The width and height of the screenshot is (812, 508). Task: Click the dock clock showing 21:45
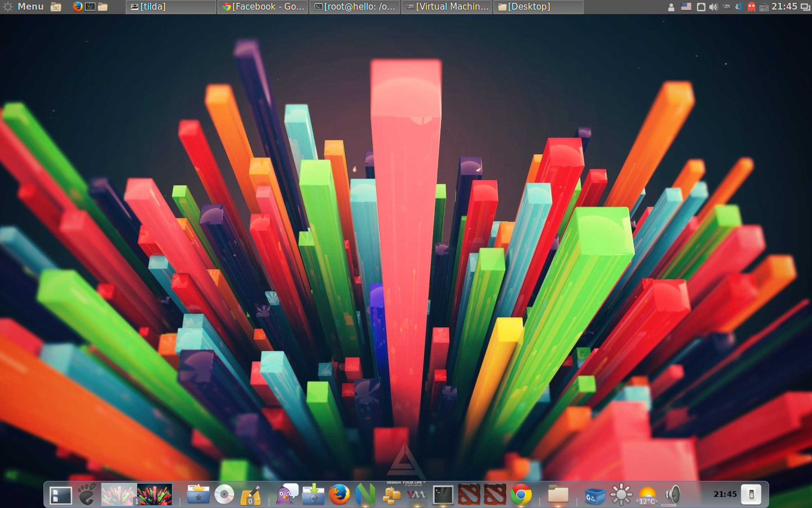(725, 494)
